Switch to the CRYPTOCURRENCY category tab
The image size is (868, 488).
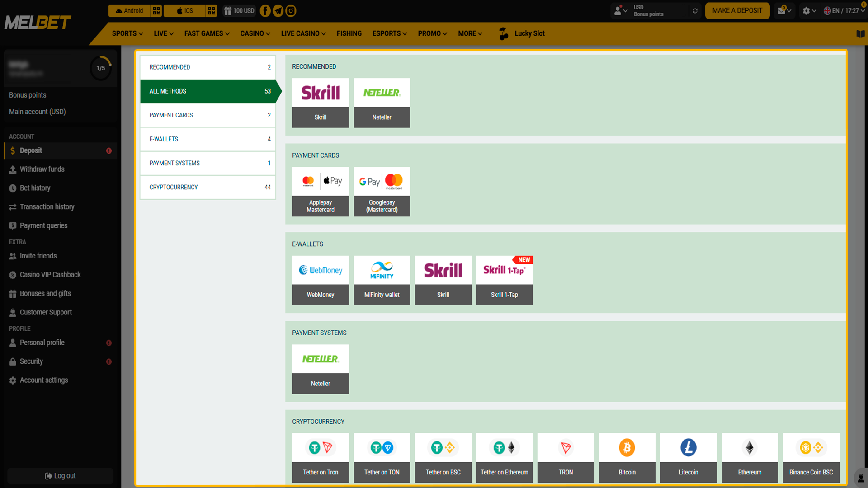208,187
